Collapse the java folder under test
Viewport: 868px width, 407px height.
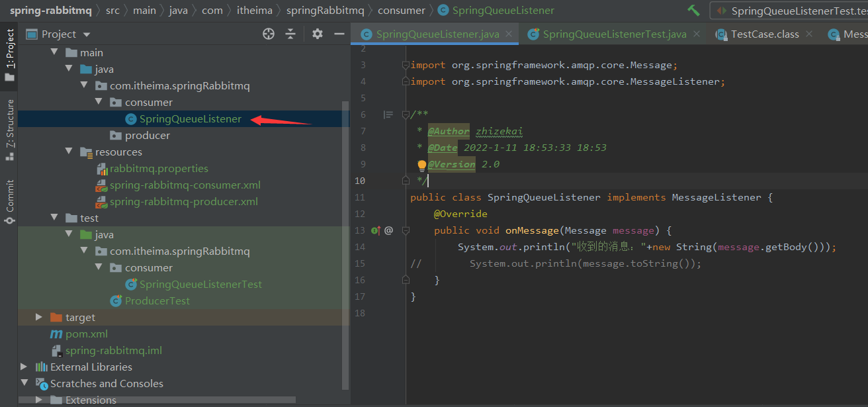pos(69,234)
